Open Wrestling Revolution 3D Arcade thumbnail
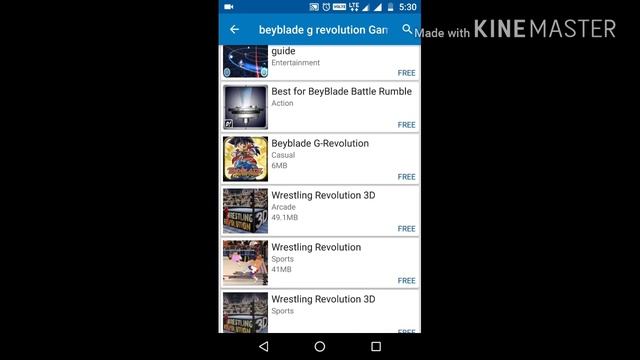Image resolution: width=640 pixels, height=360 pixels. coord(245,211)
